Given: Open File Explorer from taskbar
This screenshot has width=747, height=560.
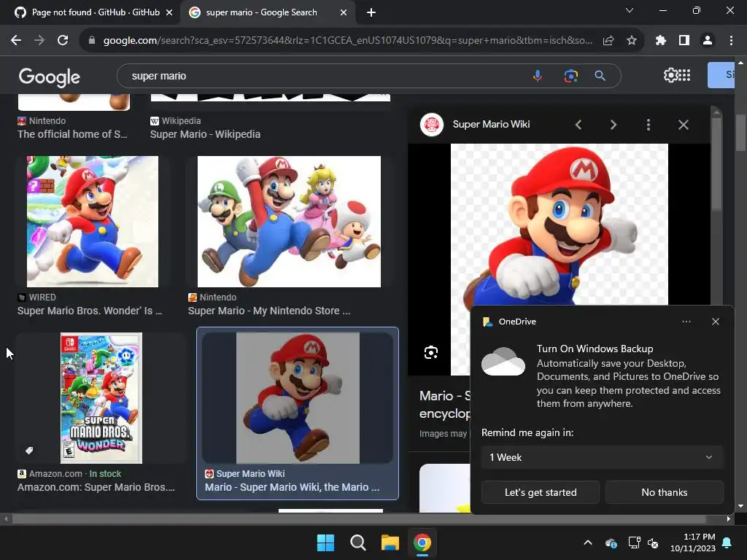Looking at the screenshot, I should 390,542.
